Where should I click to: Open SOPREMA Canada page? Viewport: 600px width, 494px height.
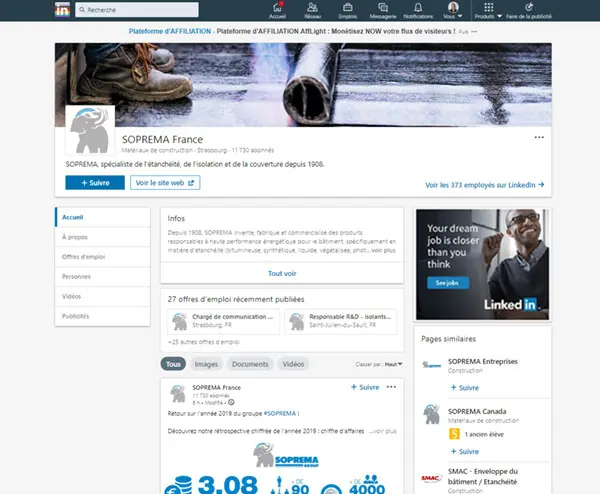[x=477, y=412]
